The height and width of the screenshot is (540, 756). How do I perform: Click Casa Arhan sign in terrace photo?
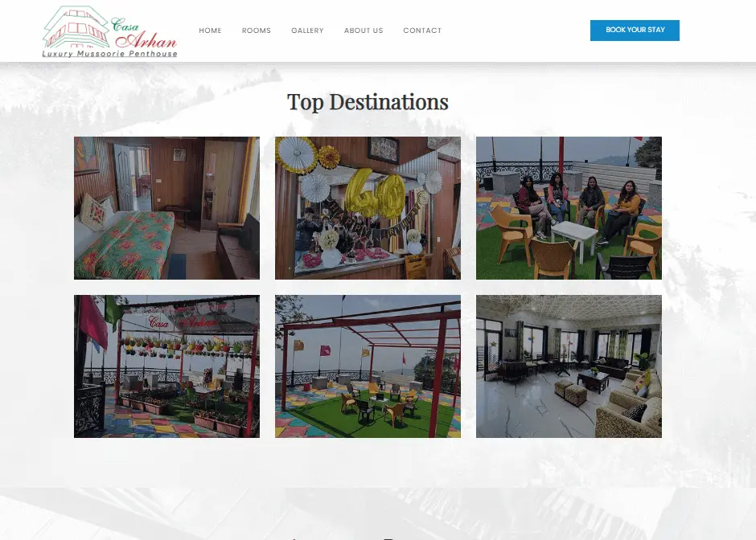click(183, 322)
